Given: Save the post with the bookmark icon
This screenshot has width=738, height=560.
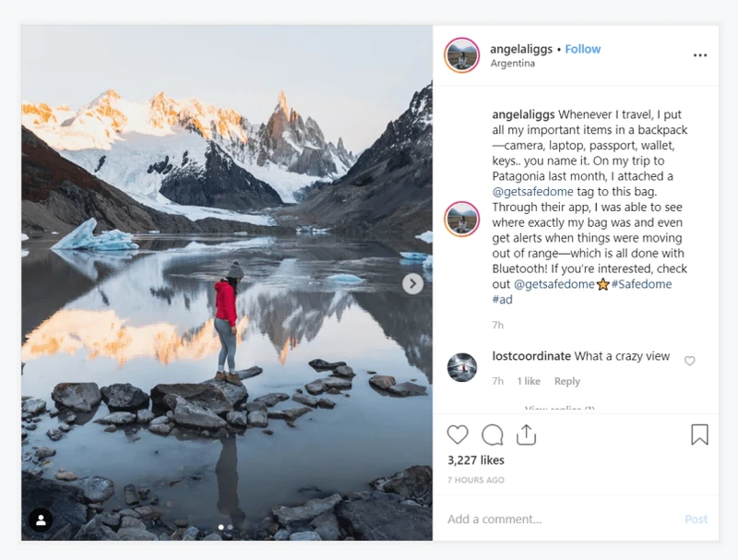Looking at the screenshot, I should tap(699, 435).
